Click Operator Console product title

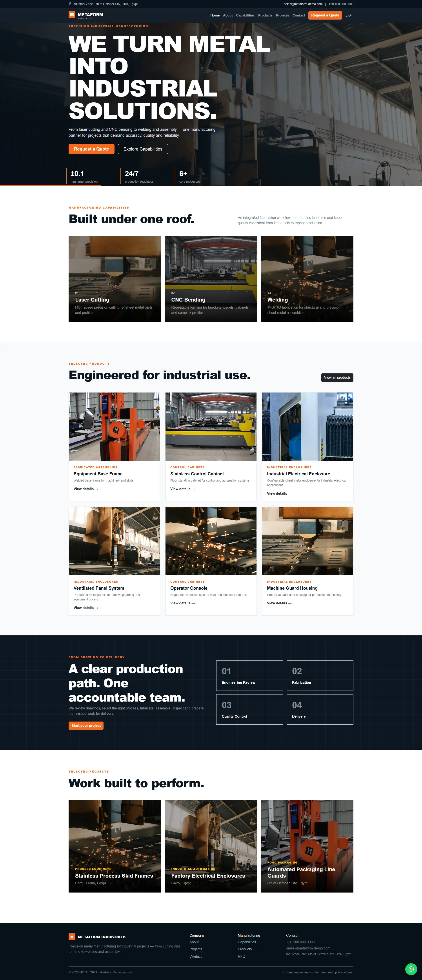pyautogui.click(x=189, y=588)
